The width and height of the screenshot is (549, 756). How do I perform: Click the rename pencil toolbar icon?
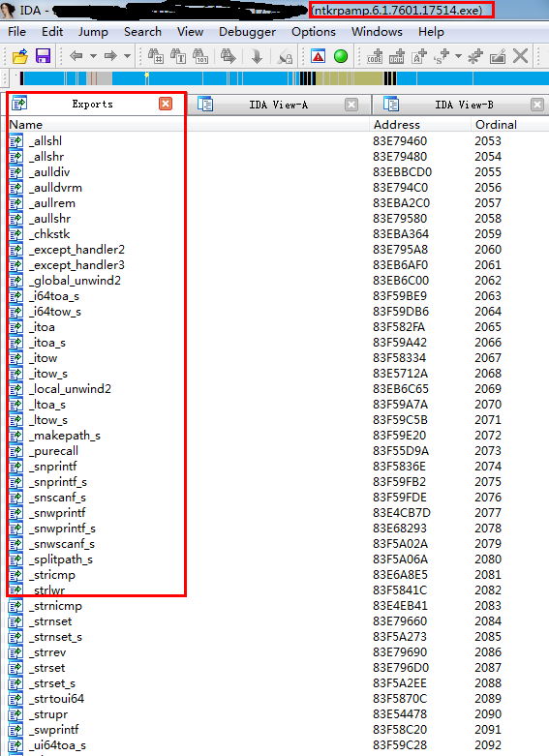pos(498,56)
